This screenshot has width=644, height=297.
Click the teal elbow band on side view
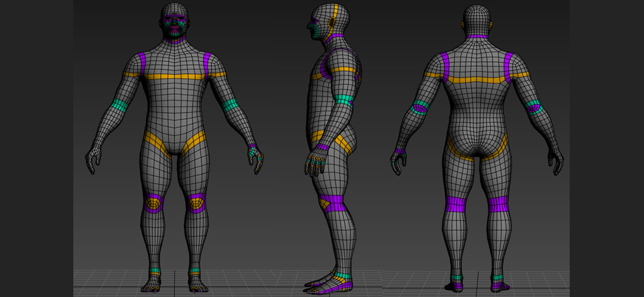click(344, 100)
